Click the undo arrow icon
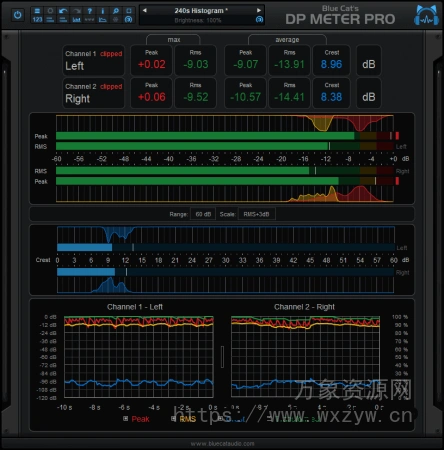 [x=63, y=11]
